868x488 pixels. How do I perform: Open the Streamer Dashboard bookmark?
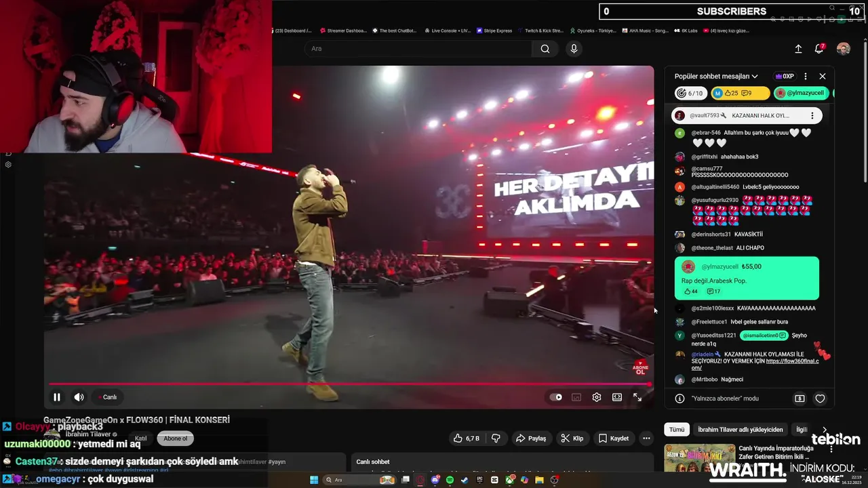tap(343, 30)
